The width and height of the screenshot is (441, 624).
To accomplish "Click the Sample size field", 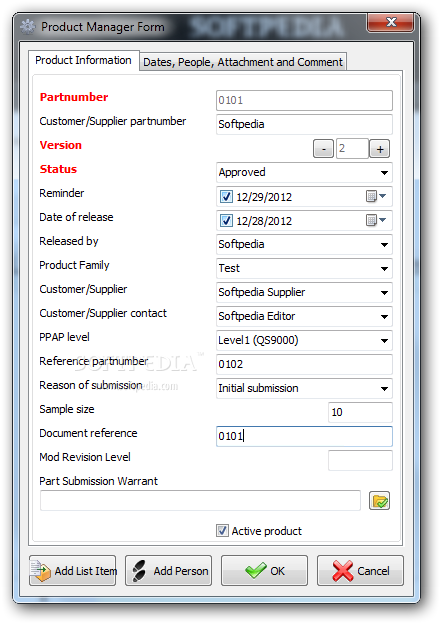I will tap(360, 412).
